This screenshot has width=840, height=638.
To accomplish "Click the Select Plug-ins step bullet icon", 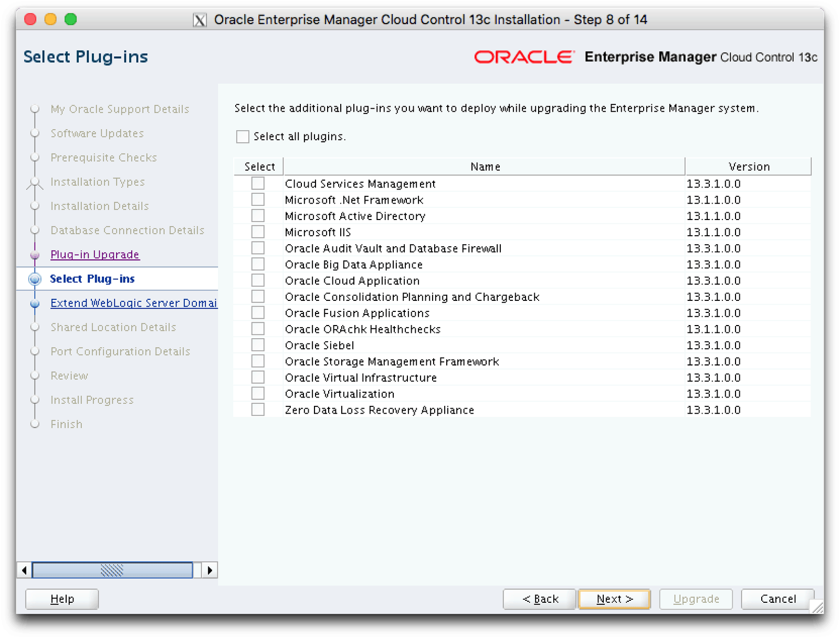I will pos(35,279).
